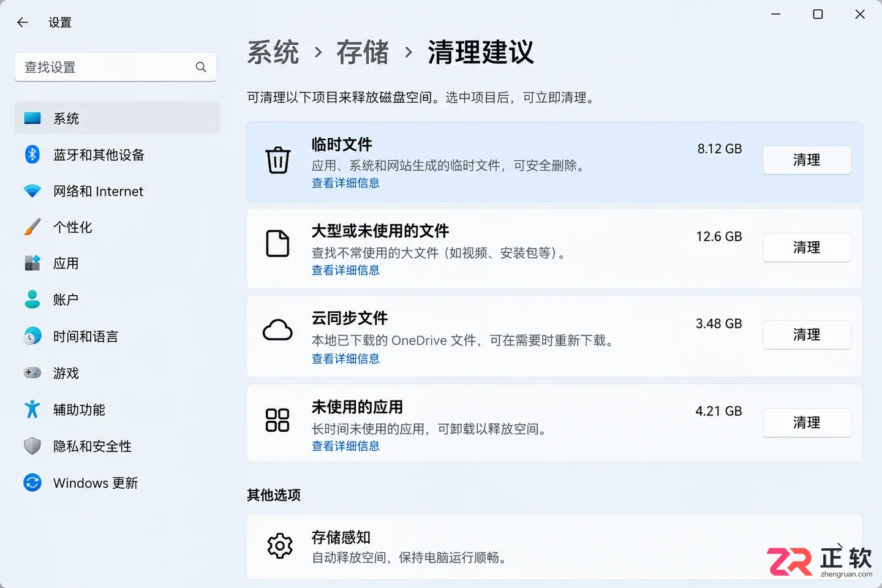
Task: Go to 个性化 settings
Action: [117, 227]
